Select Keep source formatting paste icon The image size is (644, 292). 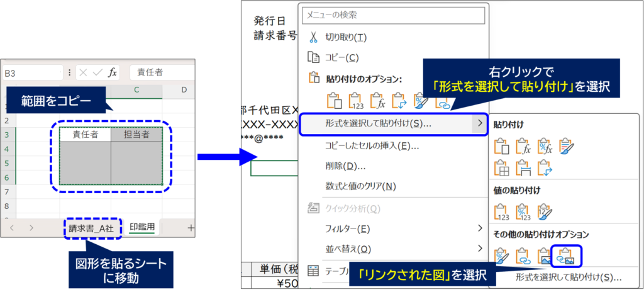click(x=567, y=145)
